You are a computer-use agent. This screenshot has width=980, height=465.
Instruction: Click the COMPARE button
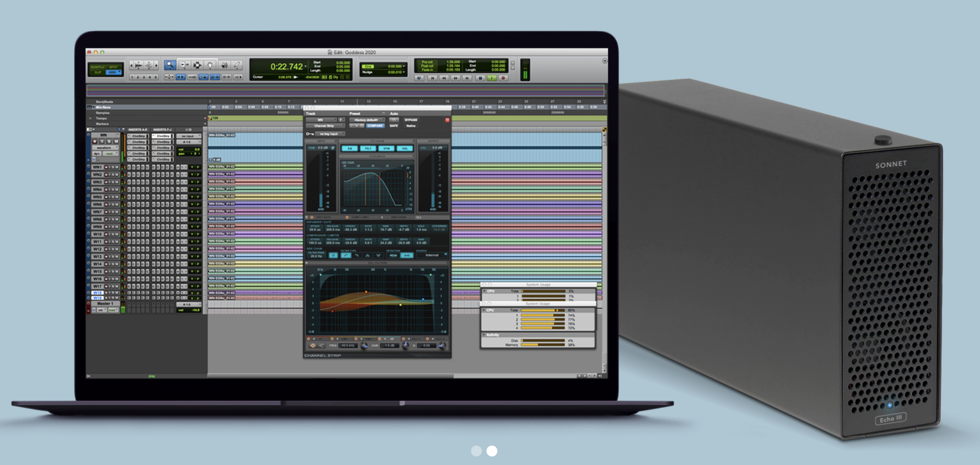tap(375, 126)
